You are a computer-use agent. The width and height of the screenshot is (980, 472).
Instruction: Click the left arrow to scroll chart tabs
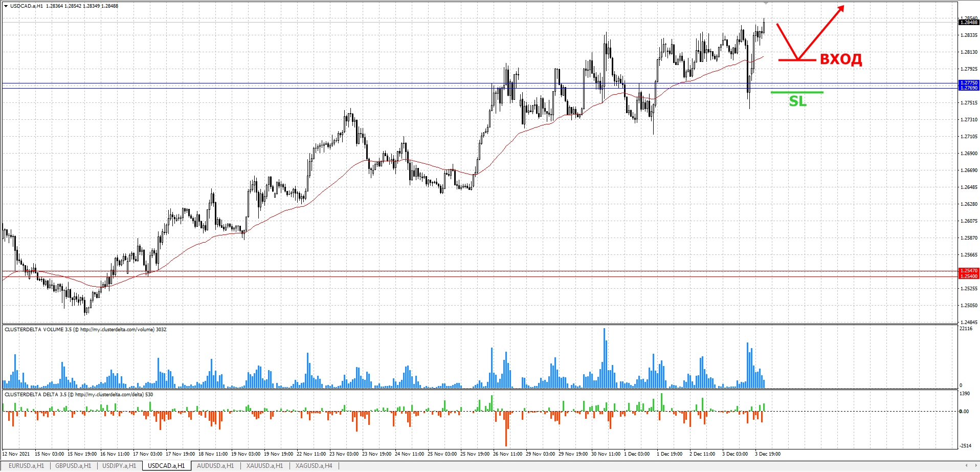click(x=966, y=466)
